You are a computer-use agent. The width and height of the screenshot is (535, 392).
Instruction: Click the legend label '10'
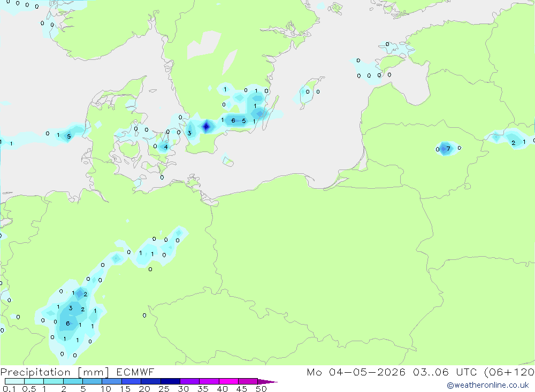tap(105, 389)
